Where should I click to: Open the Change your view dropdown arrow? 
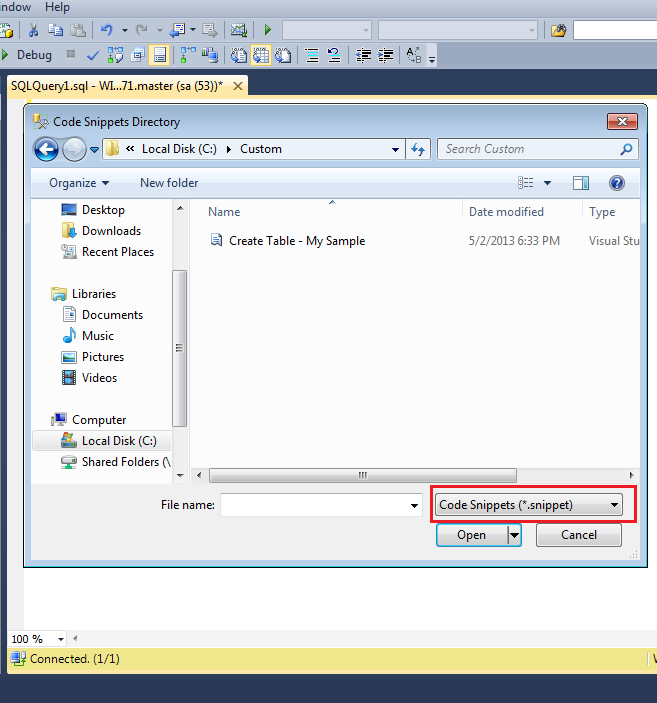(547, 183)
